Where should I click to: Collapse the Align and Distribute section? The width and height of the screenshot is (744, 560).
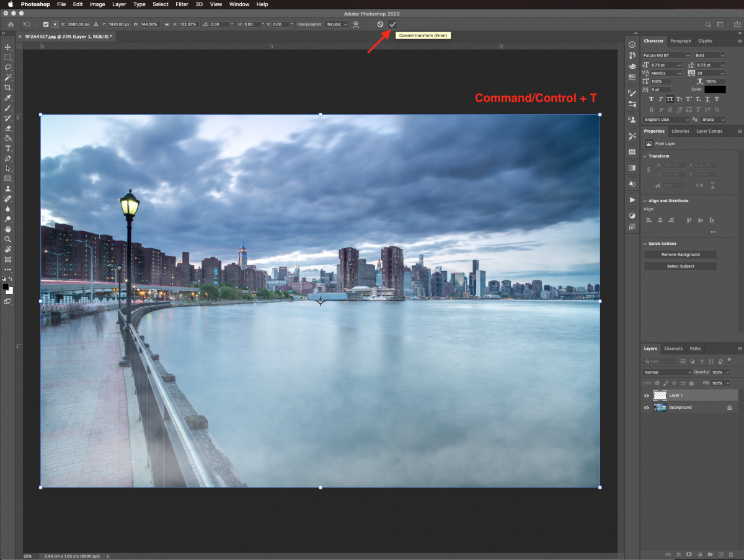[645, 201]
